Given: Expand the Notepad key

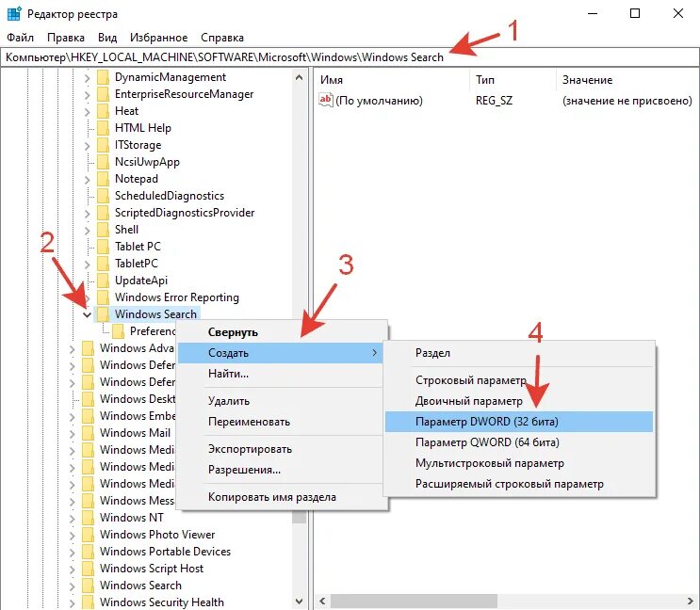Looking at the screenshot, I should [87, 180].
